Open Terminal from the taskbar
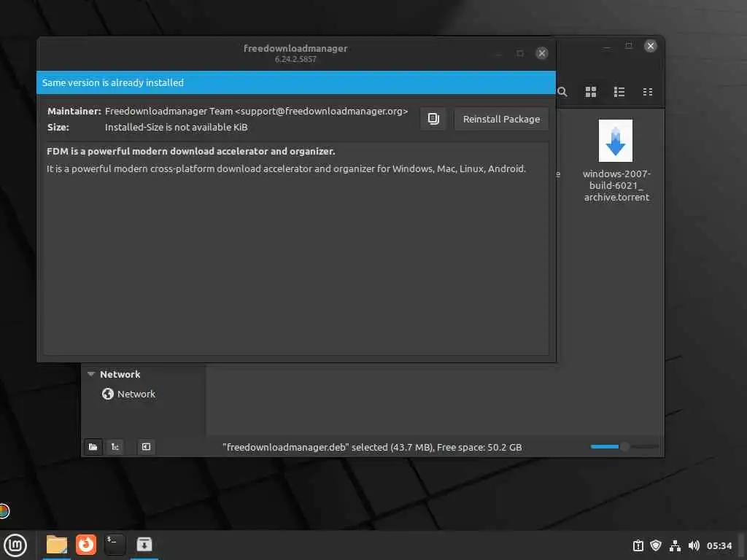Image resolution: width=747 pixels, height=560 pixels. pyautogui.click(x=115, y=545)
